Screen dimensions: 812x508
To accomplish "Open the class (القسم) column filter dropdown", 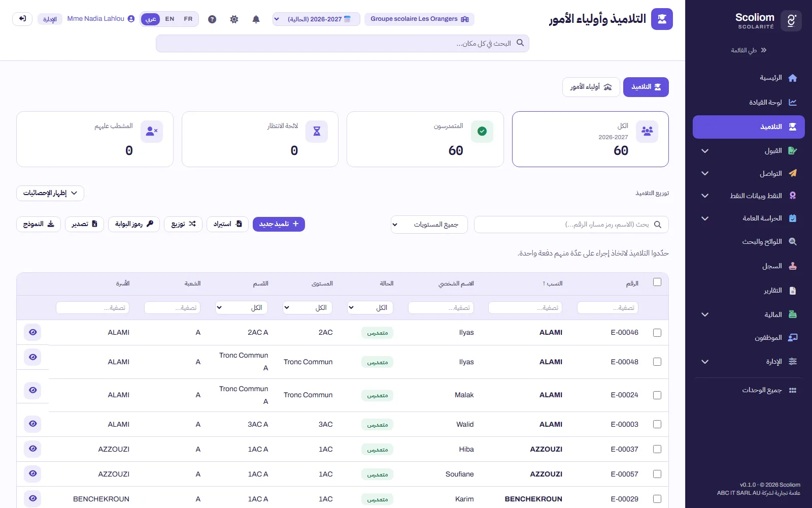I will [x=242, y=307].
